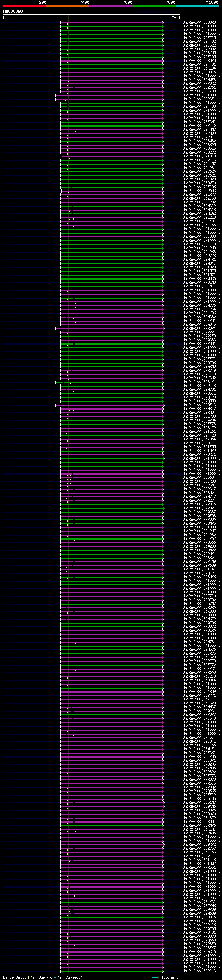
Task: Click label UniRef100_Q0JR84
Action: (x=199, y=168)
